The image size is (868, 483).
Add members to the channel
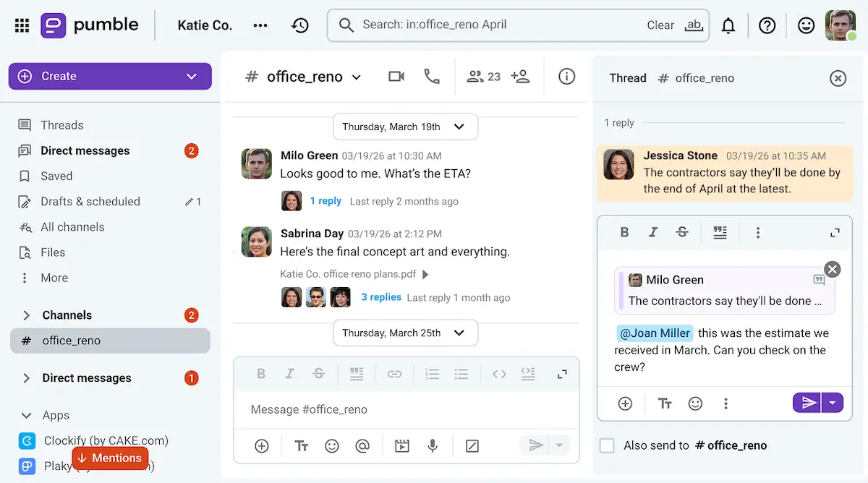pyautogui.click(x=520, y=76)
